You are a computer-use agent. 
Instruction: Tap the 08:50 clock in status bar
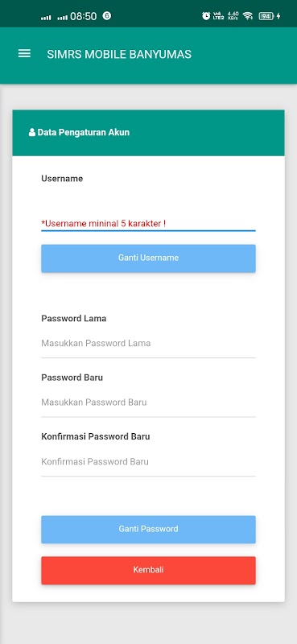84,16
